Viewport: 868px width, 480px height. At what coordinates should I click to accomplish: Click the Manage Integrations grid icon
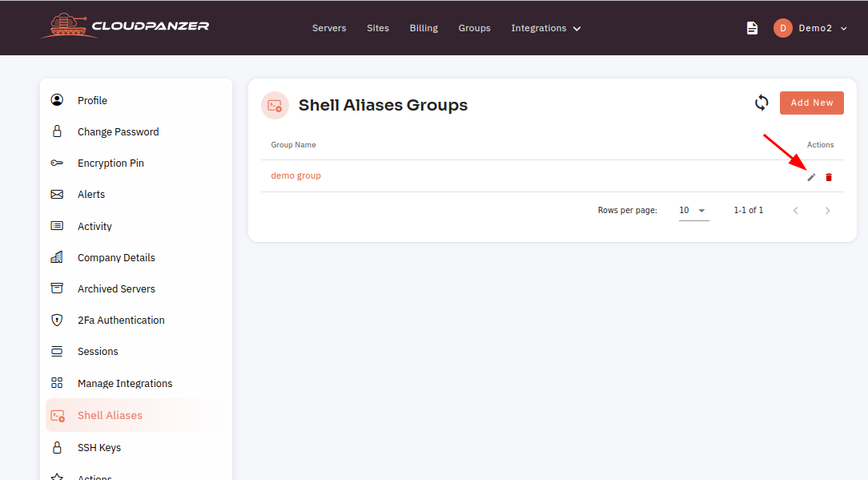coord(57,383)
